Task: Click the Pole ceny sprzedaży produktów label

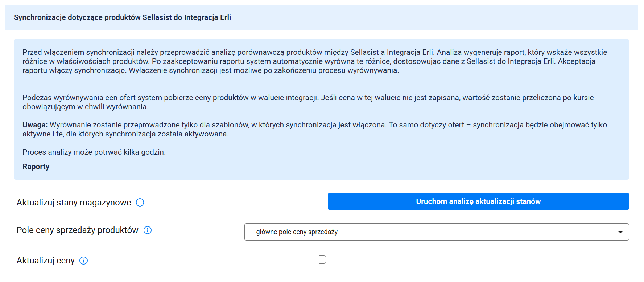Action: (78, 230)
